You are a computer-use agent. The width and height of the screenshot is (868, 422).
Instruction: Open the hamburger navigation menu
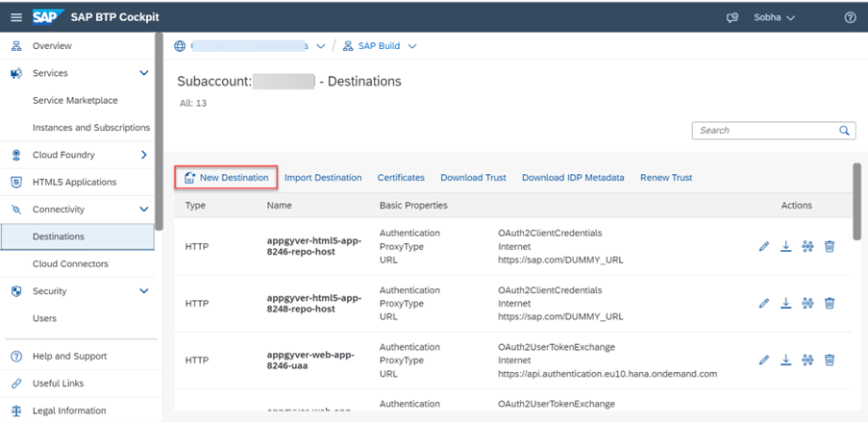tap(16, 17)
